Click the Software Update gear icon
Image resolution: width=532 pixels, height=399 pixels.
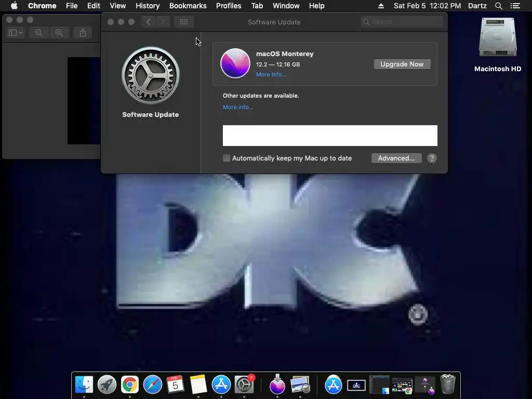pyautogui.click(x=151, y=75)
